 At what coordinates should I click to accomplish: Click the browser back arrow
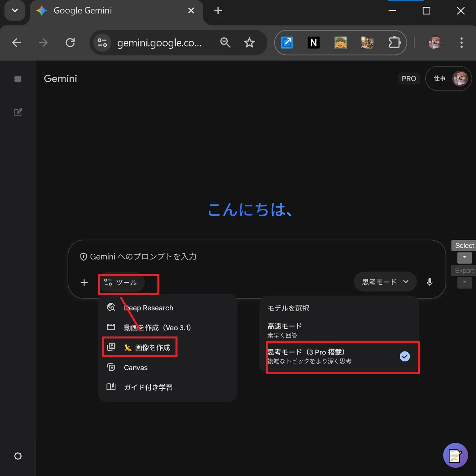pyautogui.click(x=17, y=42)
